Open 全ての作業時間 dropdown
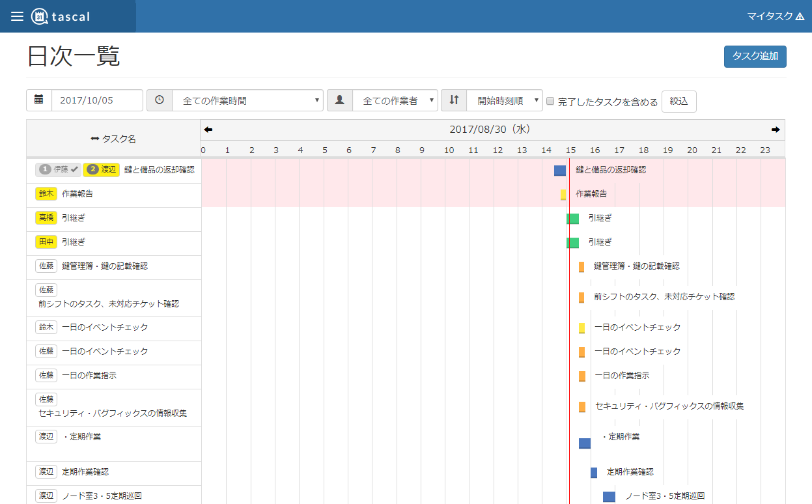This screenshot has height=504, width=812. coord(247,100)
